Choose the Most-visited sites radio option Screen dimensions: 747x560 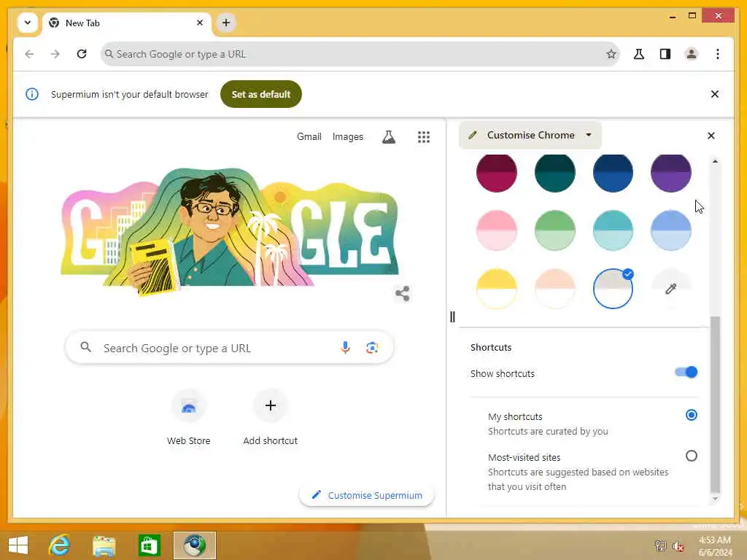692,456
